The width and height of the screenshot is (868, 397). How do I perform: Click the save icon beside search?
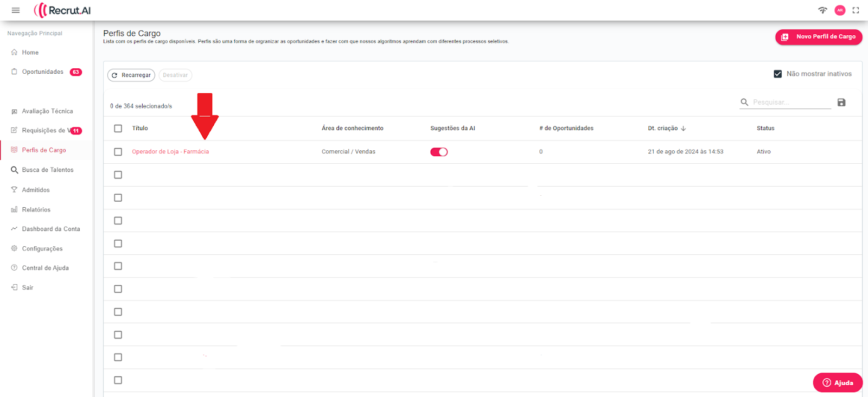(x=841, y=103)
